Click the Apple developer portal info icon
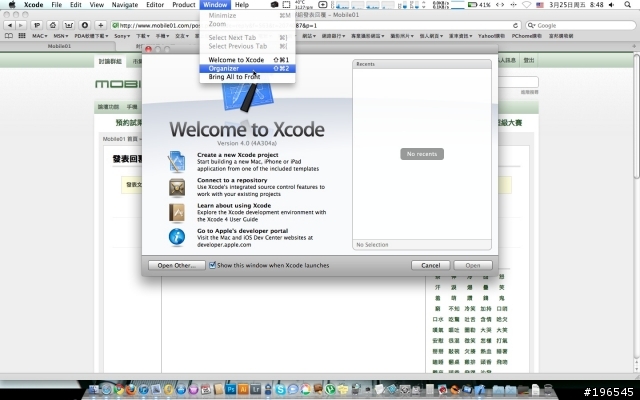Screen dimensions: 640x400 coord(177,237)
